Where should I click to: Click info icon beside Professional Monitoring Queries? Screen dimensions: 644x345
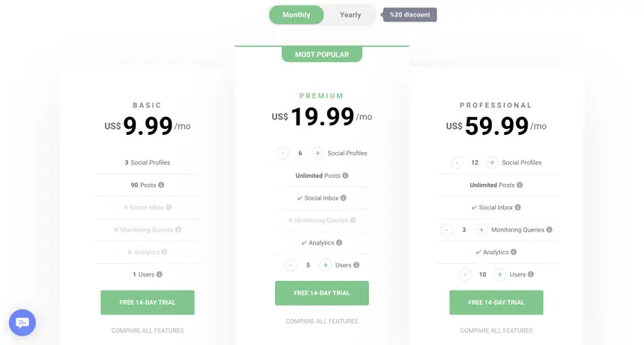(x=549, y=230)
